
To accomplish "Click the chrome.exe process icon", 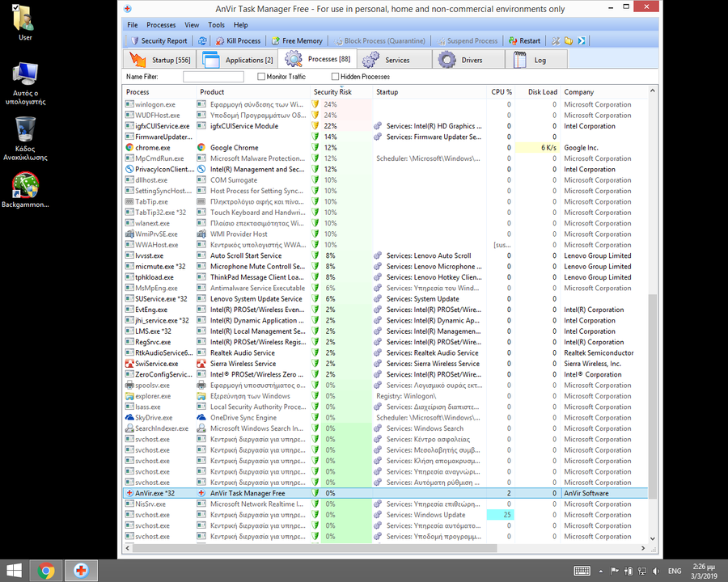I will (129, 148).
